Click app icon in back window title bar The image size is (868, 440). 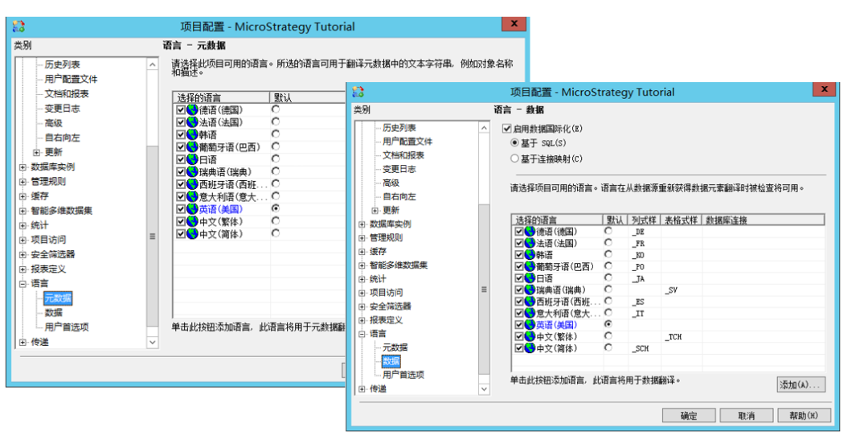[x=18, y=26]
